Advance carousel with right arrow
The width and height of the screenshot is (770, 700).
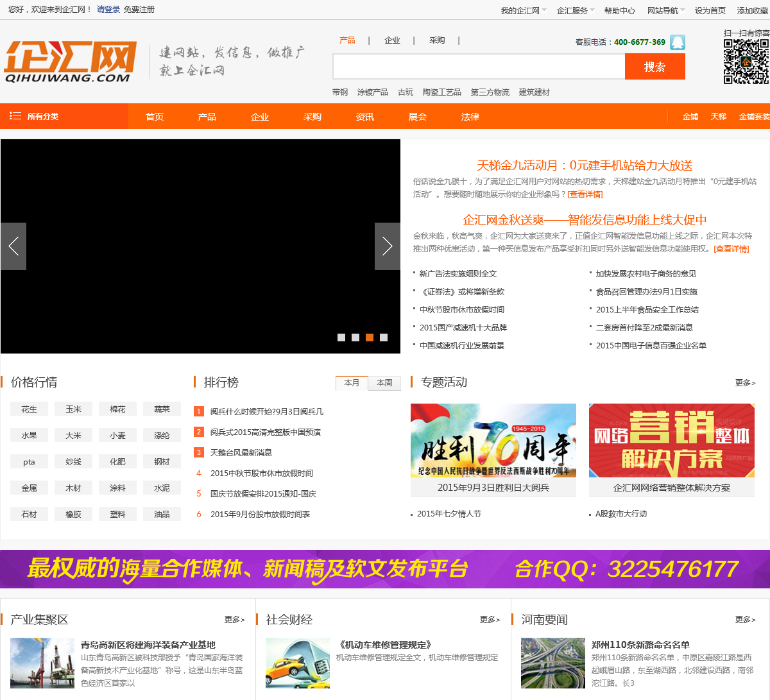[387, 246]
